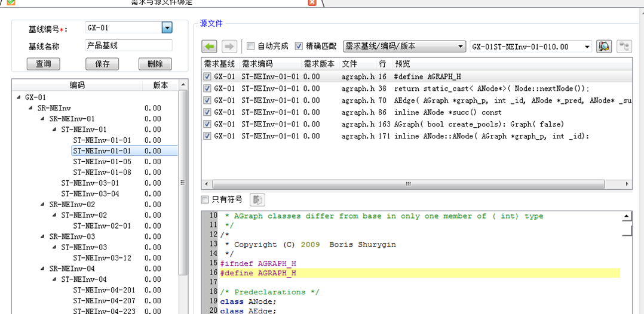
Task: Click the green back arrow icon
Action: pyautogui.click(x=209, y=46)
